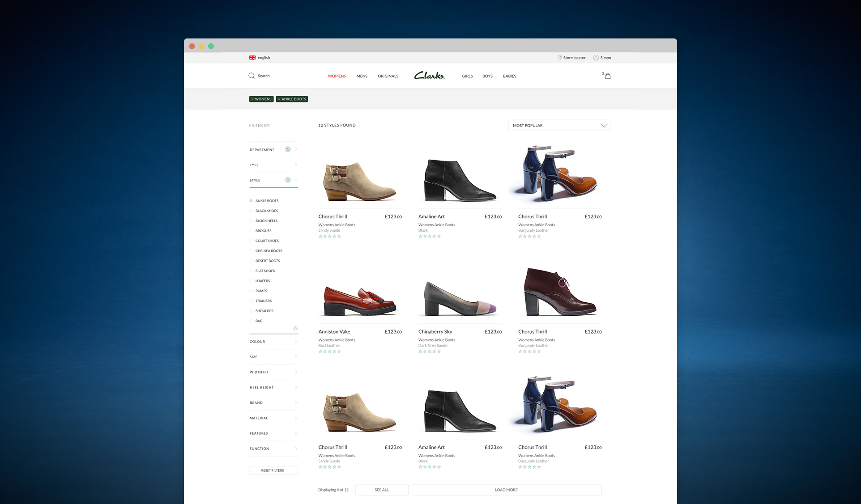Open the shopping bag icon
This screenshot has width=861, height=504.
tap(608, 76)
